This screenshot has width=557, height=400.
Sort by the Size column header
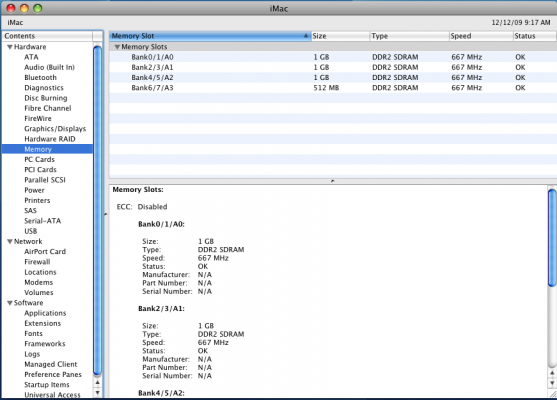coord(340,36)
